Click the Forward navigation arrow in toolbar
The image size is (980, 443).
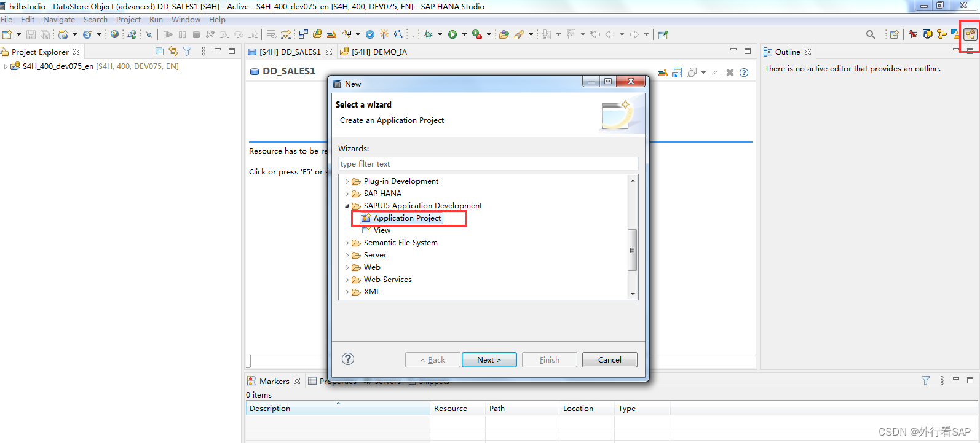(x=634, y=34)
